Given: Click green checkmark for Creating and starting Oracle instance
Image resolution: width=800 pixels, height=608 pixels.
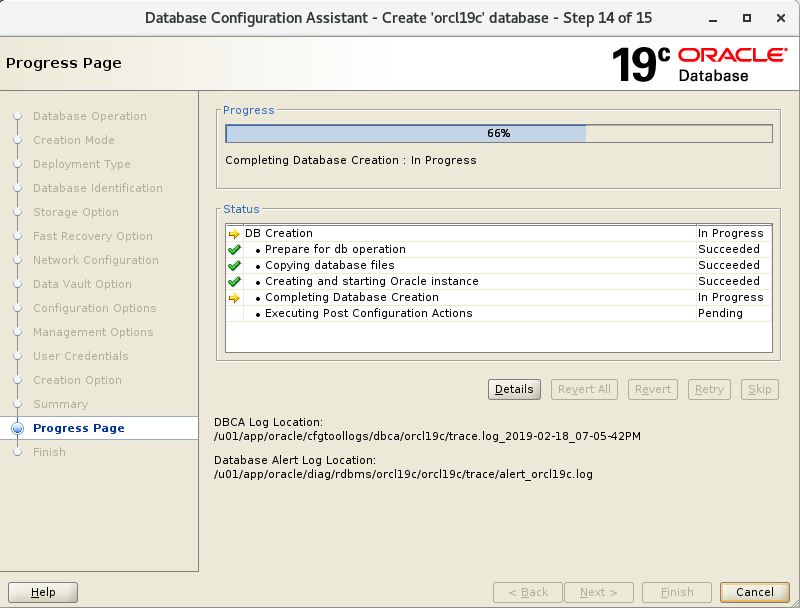Looking at the screenshot, I should point(234,282).
